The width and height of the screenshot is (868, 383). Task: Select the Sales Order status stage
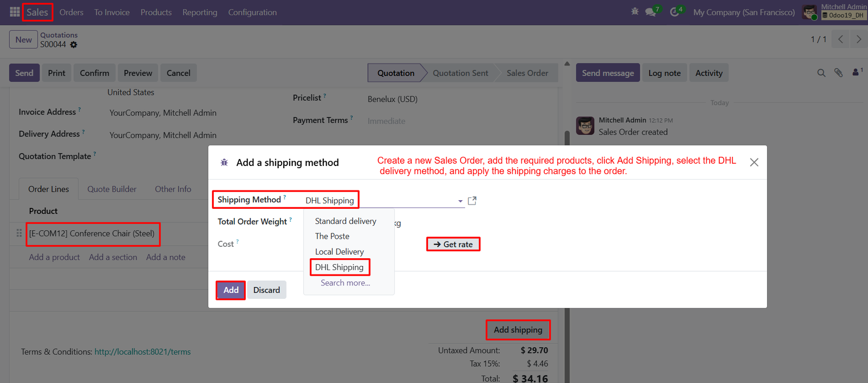pyautogui.click(x=527, y=73)
